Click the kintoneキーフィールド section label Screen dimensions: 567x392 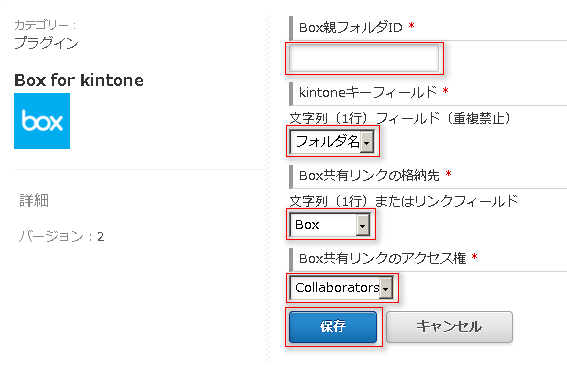click(x=368, y=92)
